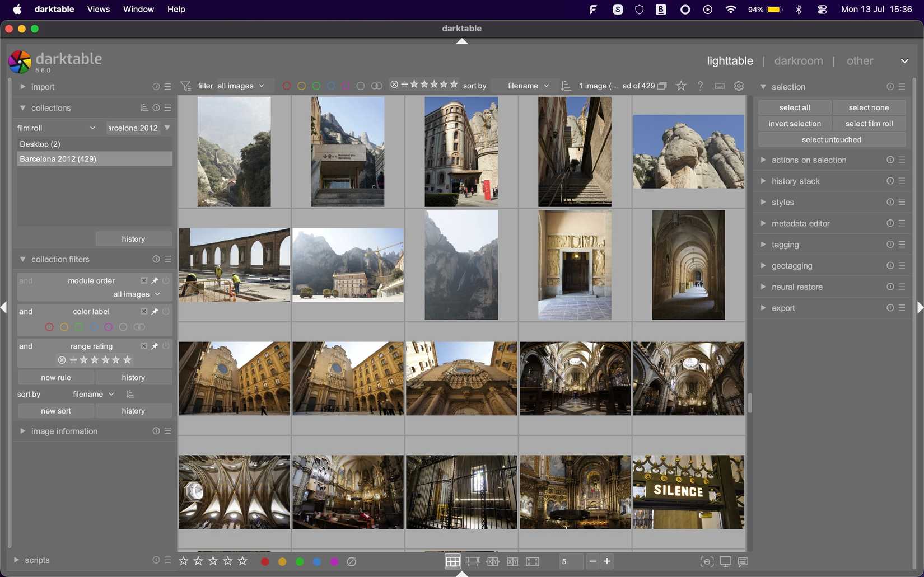The image size is (924, 577).
Task: Apply green color label in bottom bar
Action: pyautogui.click(x=300, y=561)
